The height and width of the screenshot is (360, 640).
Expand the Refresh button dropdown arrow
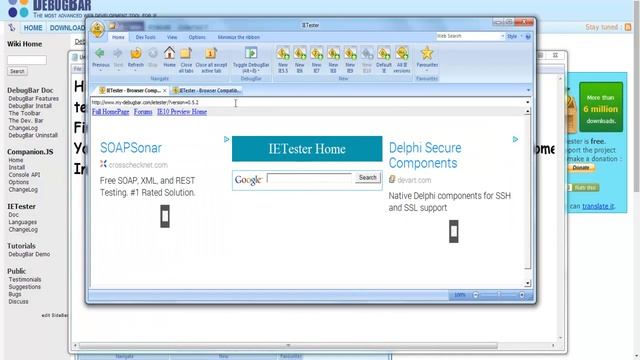[136, 71]
